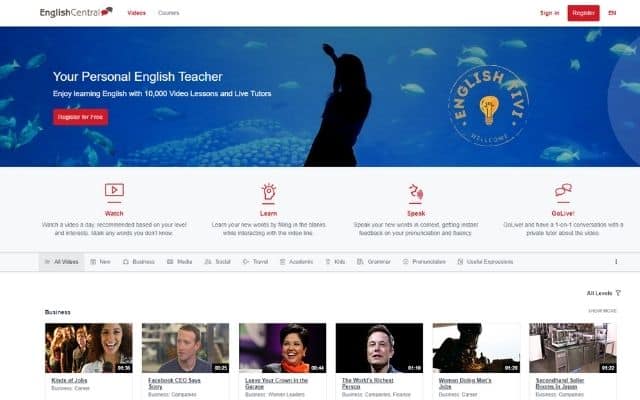The width and height of the screenshot is (640, 400).
Task: Click the All Levels filter funnel icon
Action: click(618, 293)
